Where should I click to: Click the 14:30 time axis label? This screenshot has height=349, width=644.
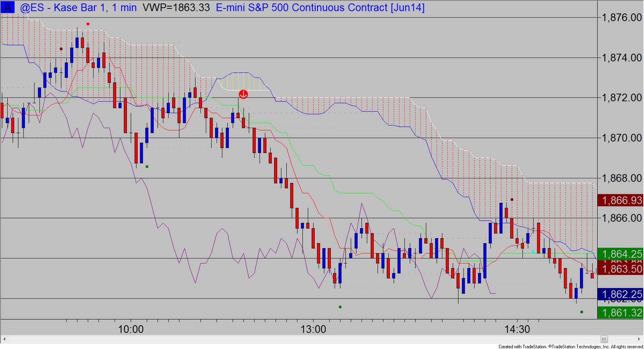click(x=517, y=329)
